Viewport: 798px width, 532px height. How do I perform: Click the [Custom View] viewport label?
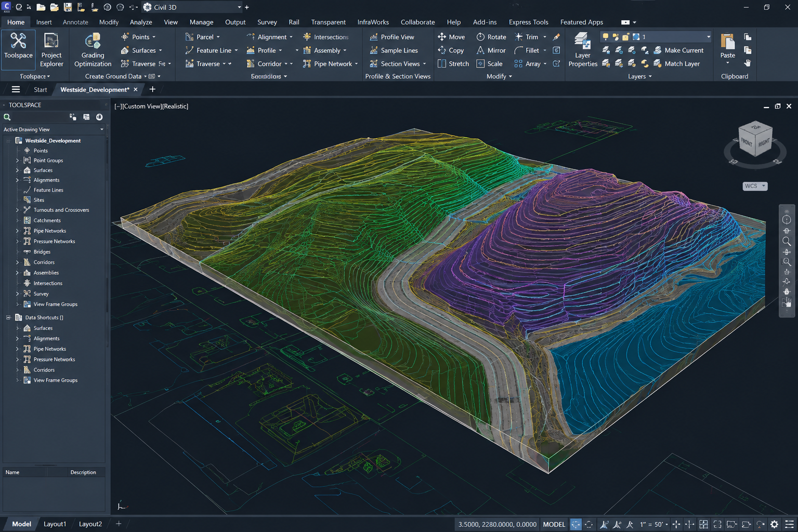(x=141, y=106)
